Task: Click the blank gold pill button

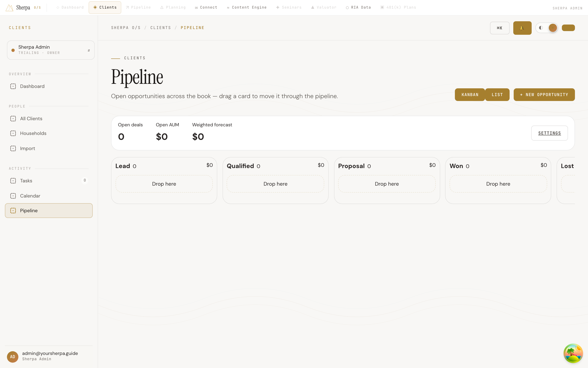Action: pyautogui.click(x=568, y=28)
